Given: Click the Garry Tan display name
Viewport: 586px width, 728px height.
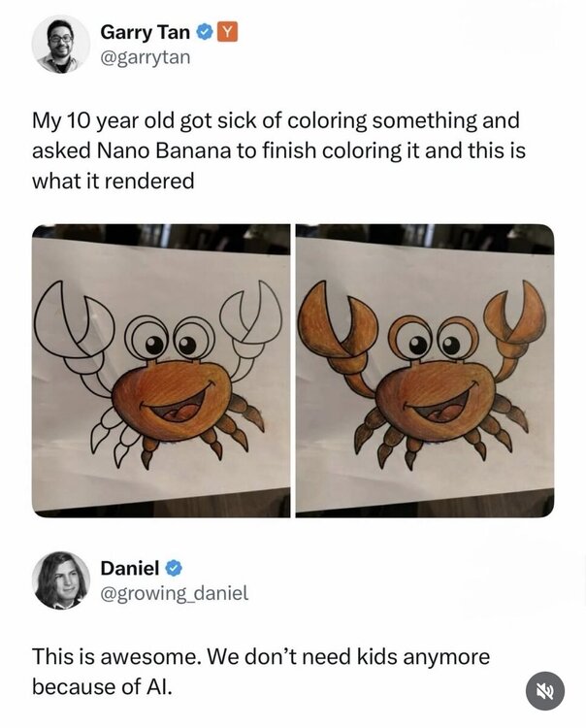Looking at the screenshot, I should click(x=145, y=32).
